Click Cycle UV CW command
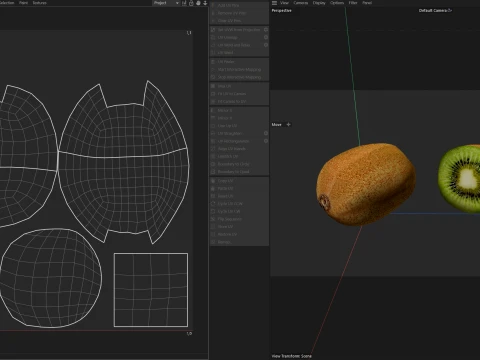Image resolution: width=480 pixels, height=360 pixels. [x=239, y=211]
